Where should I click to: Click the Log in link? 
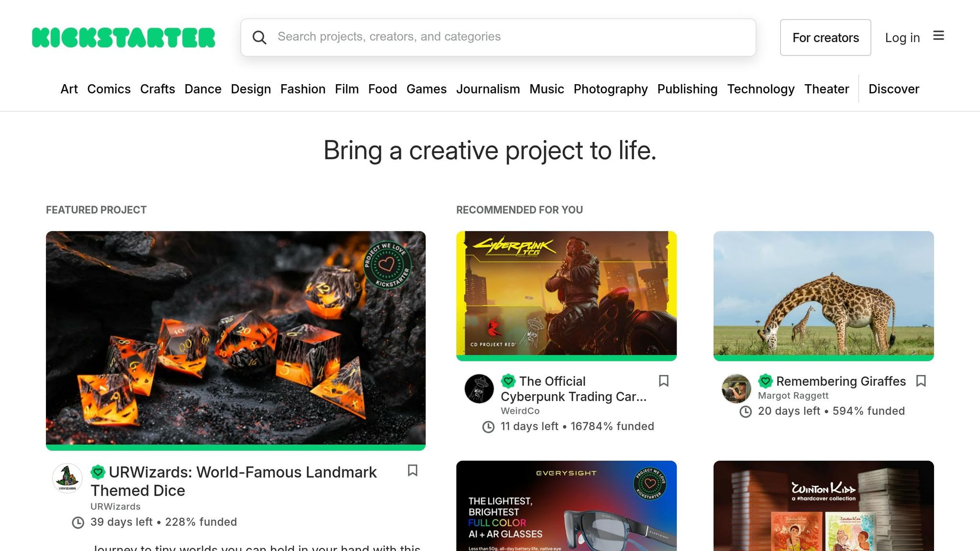902,37
